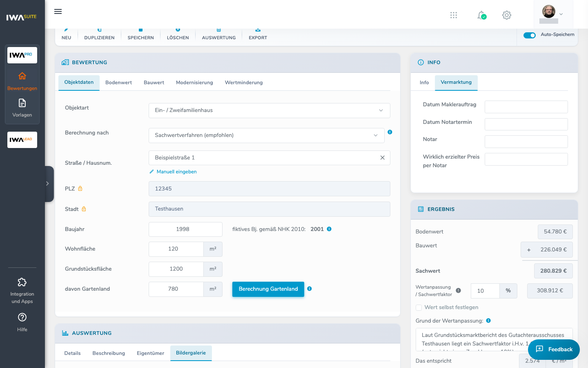
Task: Select the Vermarktung tab
Action: pyautogui.click(x=456, y=83)
